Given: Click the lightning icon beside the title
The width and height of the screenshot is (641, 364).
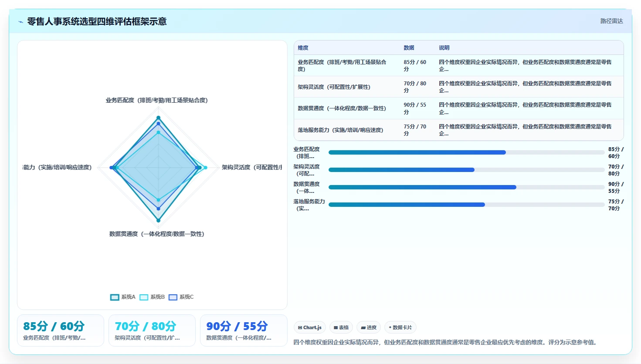Looking at the screenshot, I should (x=20, y=22).
